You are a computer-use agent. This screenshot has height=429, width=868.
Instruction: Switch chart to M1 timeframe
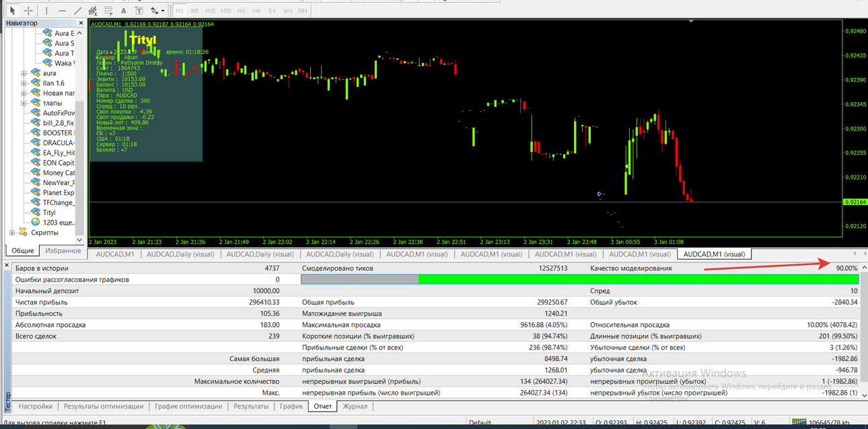click(x=180, y=11)
